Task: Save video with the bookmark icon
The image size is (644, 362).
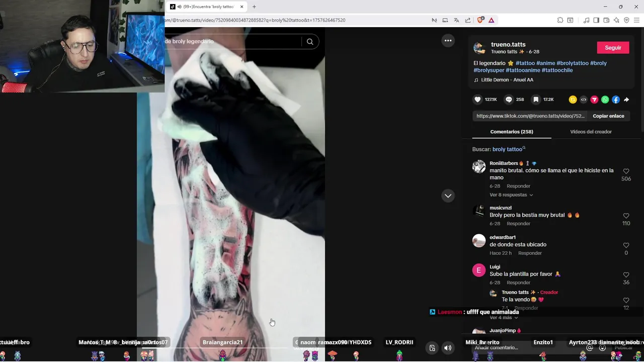Action: click(x=536, y=100)
